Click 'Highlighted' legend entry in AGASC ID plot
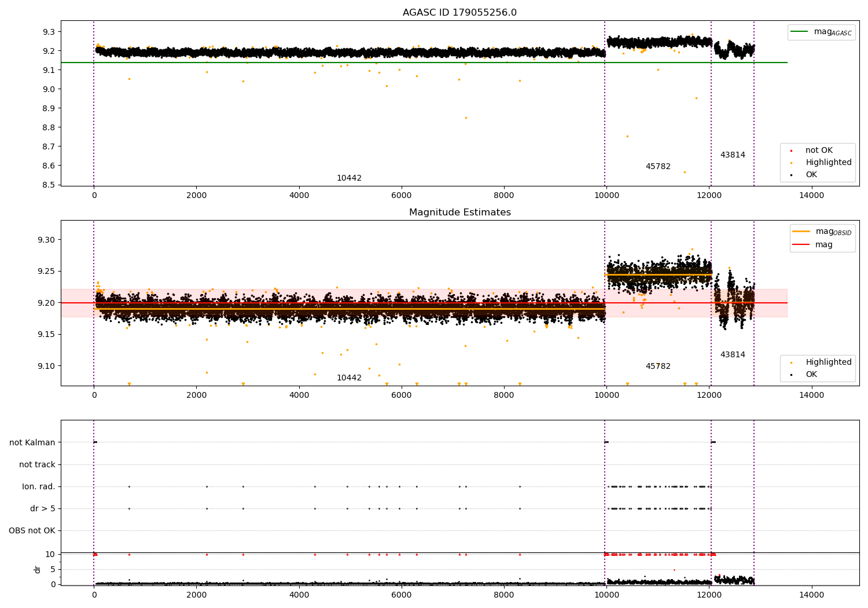Screen dimensions: 868x608 click(x=829, y=163)
